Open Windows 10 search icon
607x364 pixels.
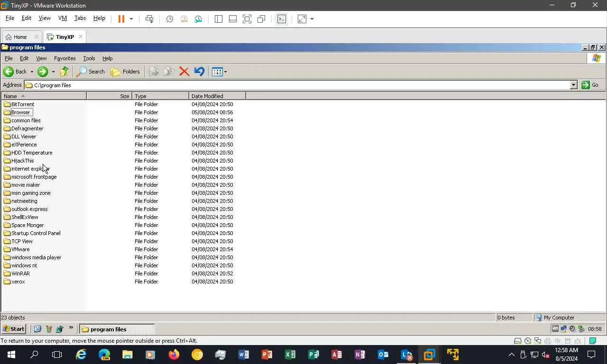pos(34,354)
